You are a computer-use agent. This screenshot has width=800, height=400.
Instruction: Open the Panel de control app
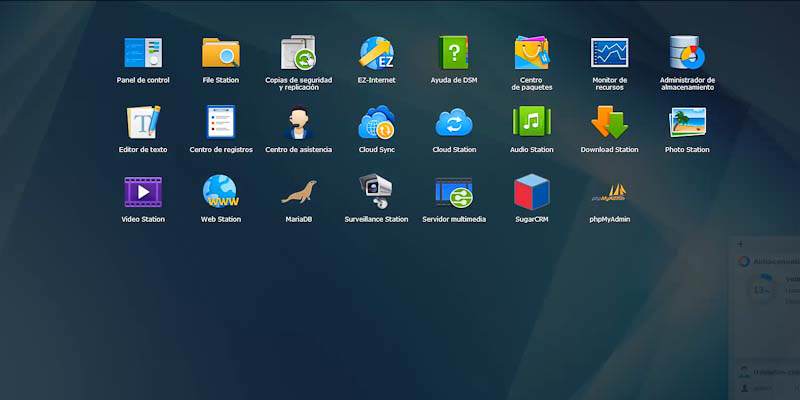coord(143,53)
